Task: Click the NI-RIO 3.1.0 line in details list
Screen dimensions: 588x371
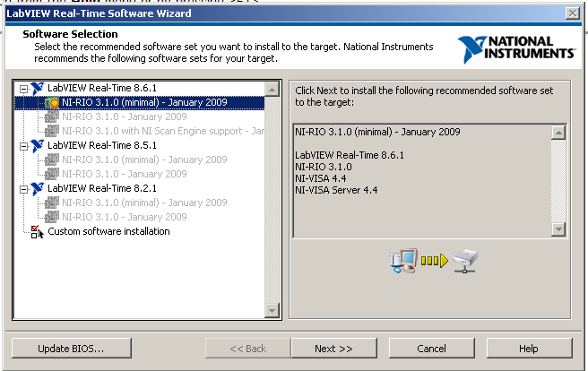Action: coord(324,168)
